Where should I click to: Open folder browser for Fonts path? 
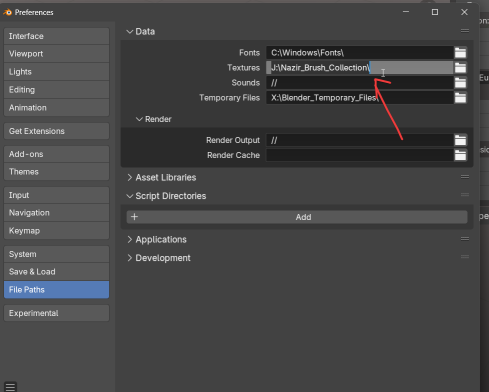point(460,53)
